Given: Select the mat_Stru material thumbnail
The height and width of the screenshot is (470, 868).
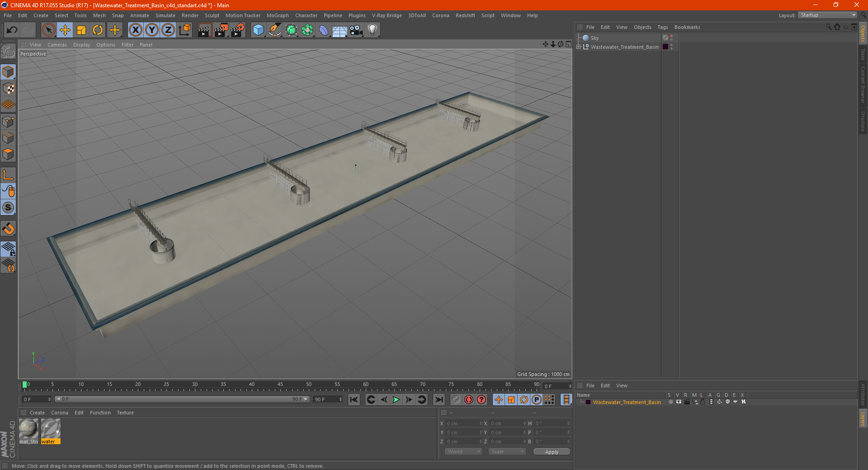Looking at the screenshot, I should coord(28,431).
